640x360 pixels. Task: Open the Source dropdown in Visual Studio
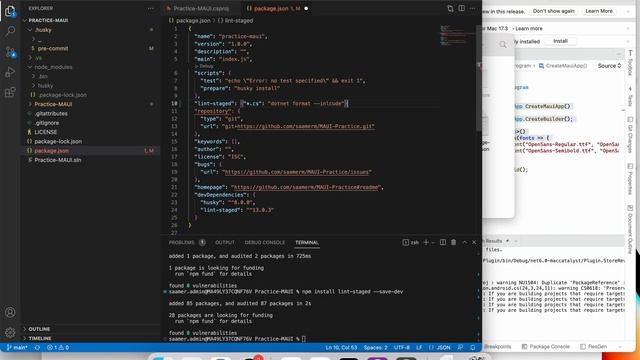point(609,66)
